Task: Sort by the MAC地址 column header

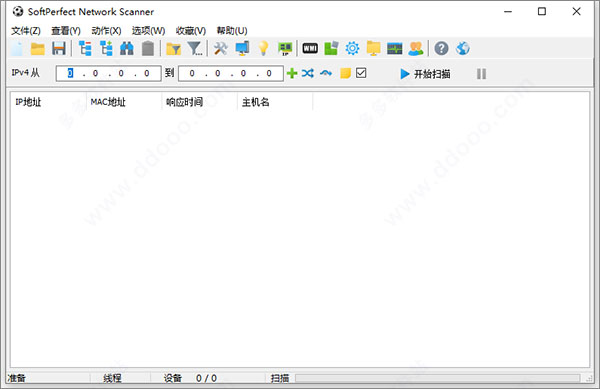Action: coord(124,102)
